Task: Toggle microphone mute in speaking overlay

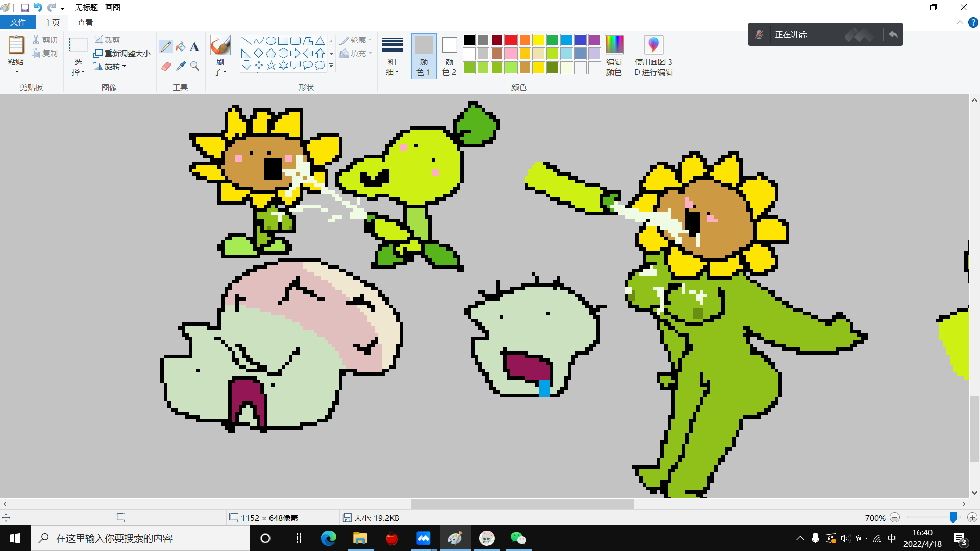Action: tap(759, 34)
